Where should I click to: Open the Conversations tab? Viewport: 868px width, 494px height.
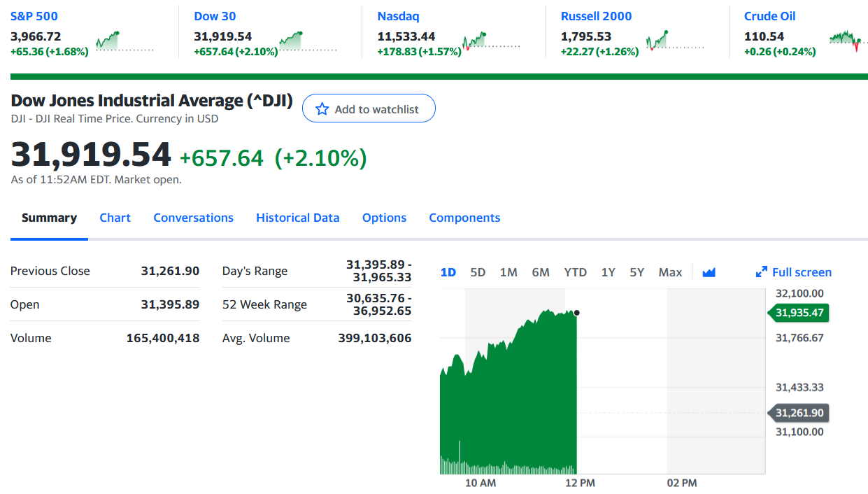point(193,218)
